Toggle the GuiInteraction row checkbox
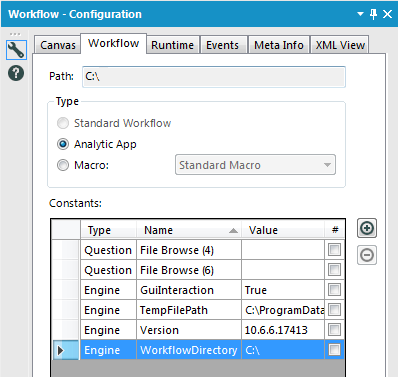The width and height of the screenshot is (398, 377). pyautogui.click(x=334, y=290)
